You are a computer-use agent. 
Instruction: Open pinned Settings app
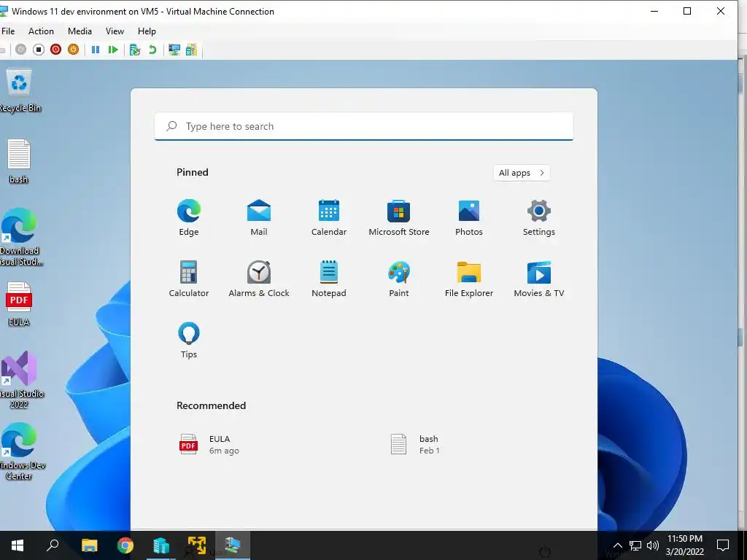coord(539,218)
